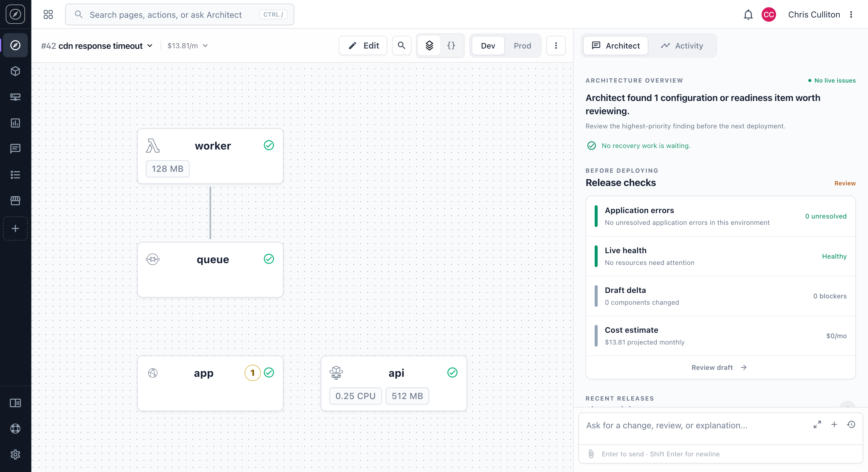
Task: Select the Prod environment
Action: point(522,46)
